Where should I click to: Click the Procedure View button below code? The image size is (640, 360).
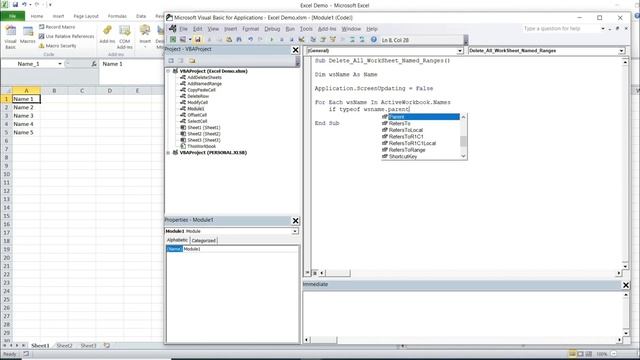click(308, 273)
